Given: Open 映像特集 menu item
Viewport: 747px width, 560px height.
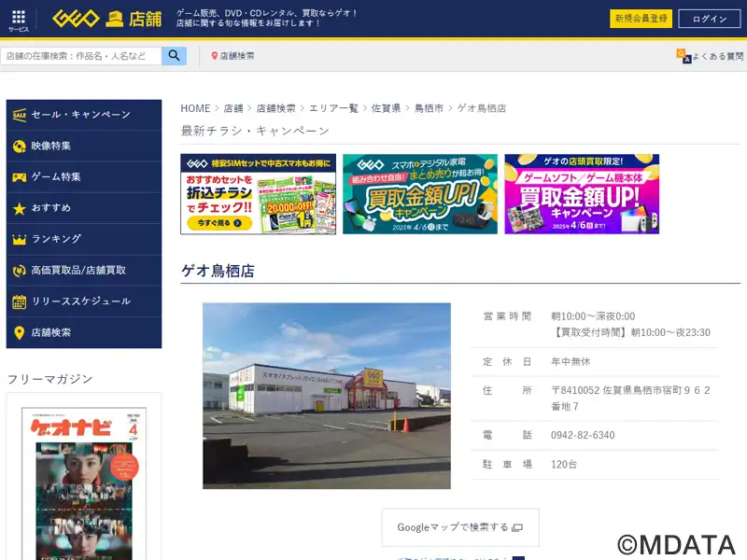Looking at the screenshot, I should (84, 147).
